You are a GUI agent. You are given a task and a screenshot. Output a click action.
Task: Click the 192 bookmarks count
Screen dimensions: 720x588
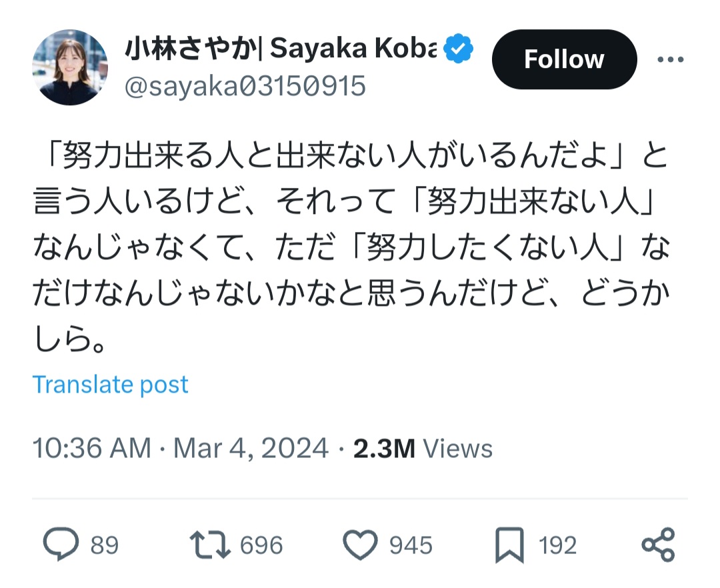557,545
